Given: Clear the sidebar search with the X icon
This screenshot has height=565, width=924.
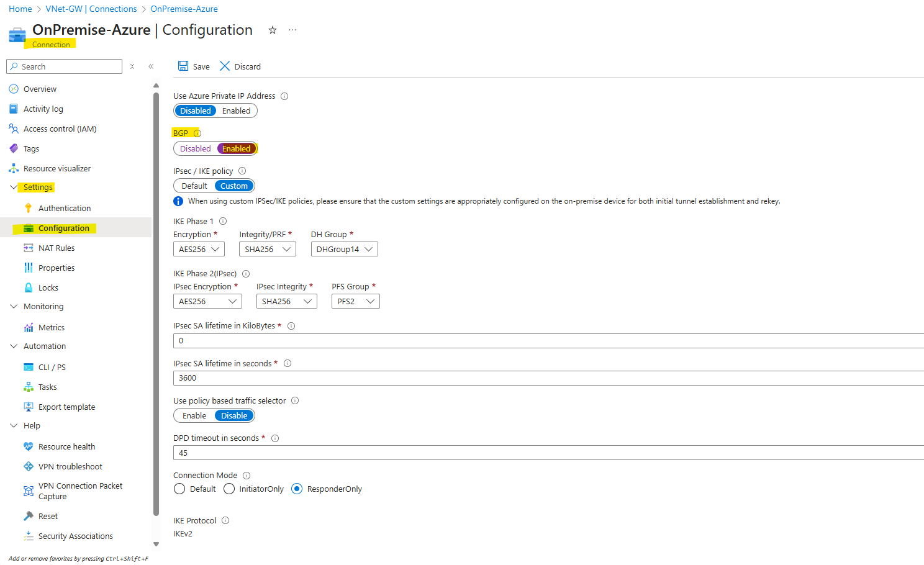Looking at the screenshot, I should pyautogui.click(x=132, y=66).
